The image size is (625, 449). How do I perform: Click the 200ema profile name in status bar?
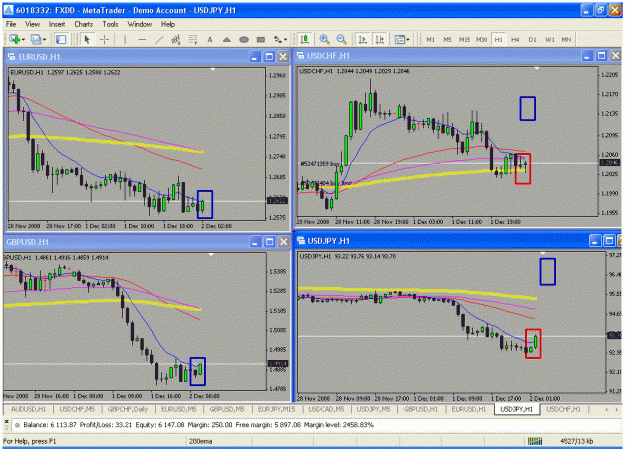point(200,441)
